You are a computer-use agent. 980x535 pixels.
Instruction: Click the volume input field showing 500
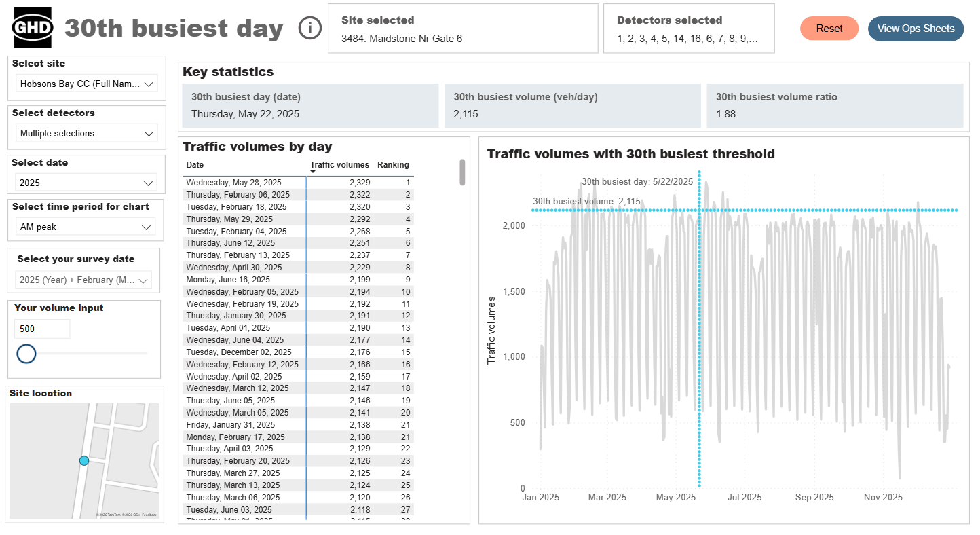tap(42, 329)
